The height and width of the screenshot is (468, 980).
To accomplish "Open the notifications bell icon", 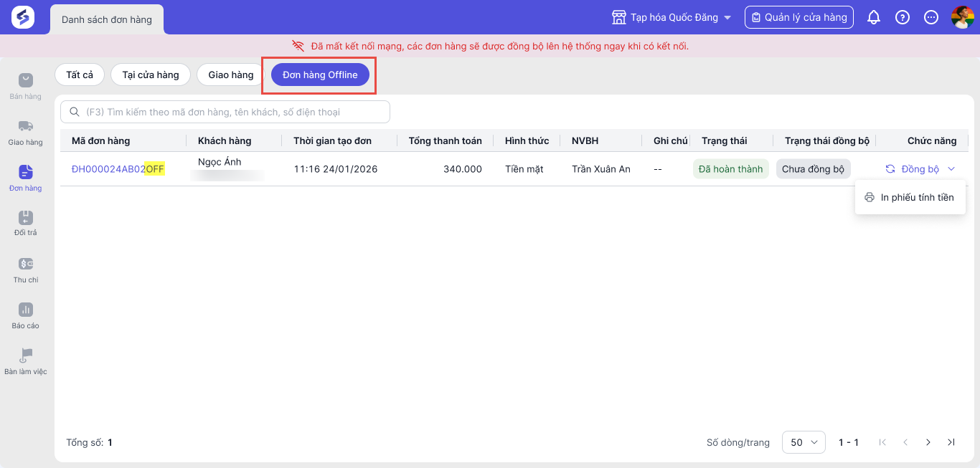I will 874,17.
